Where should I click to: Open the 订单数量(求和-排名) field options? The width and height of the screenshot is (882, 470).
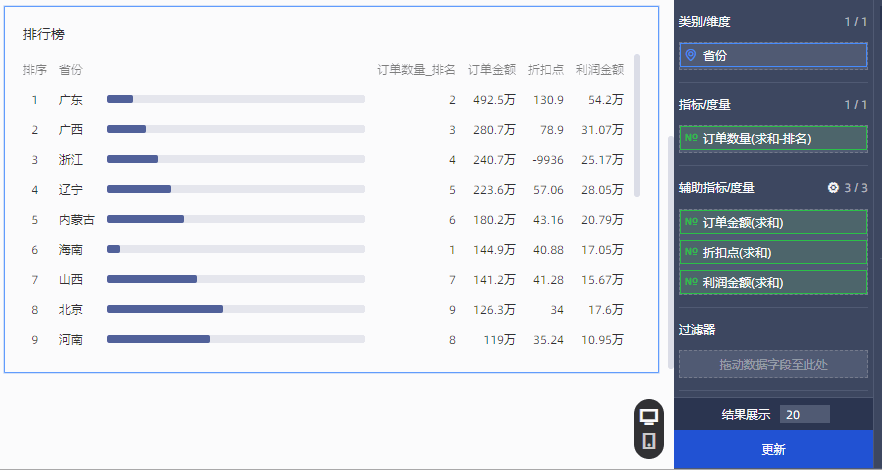pos(773,138)
